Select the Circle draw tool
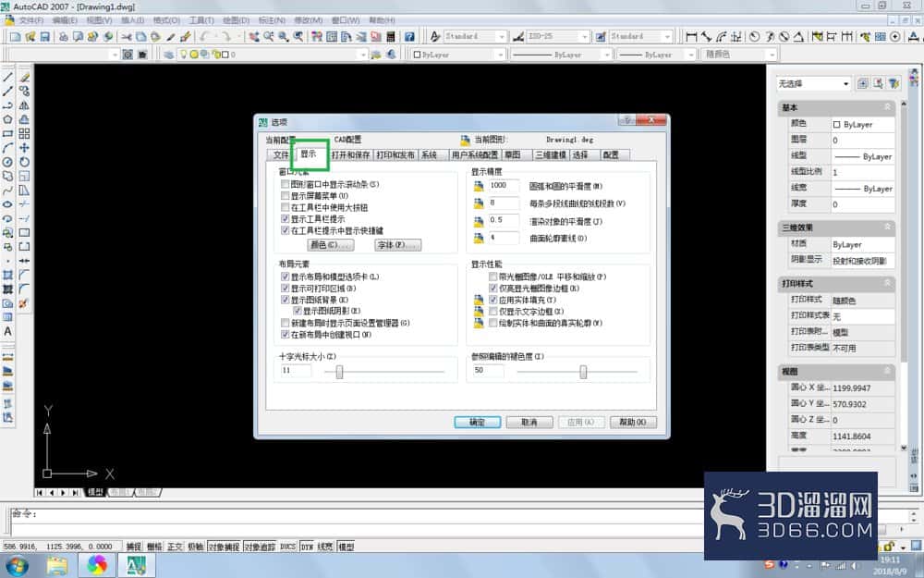The image size is (924, 578). point(7,162)
